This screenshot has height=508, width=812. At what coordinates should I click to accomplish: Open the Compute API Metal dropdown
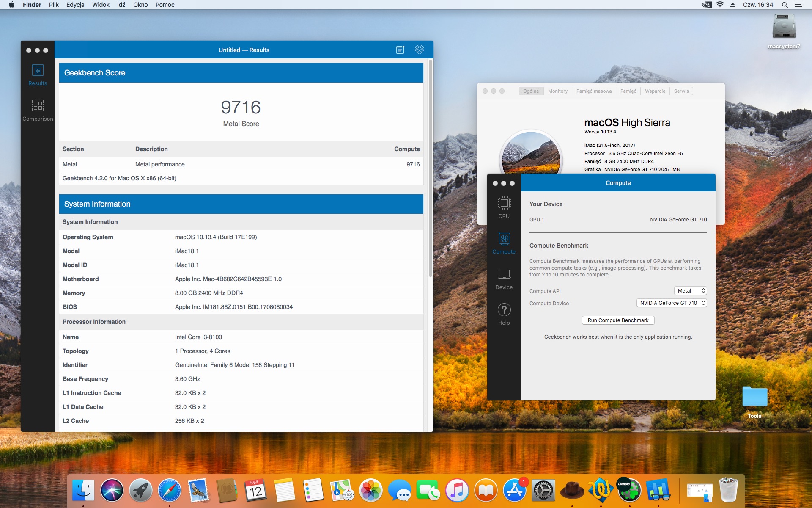click(690, 291)
